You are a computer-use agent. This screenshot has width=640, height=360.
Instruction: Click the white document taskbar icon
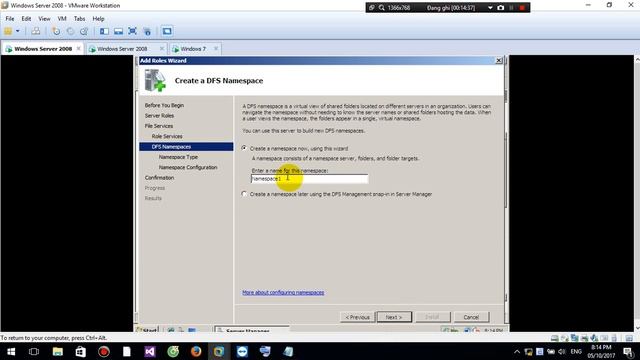pos(127,351)
